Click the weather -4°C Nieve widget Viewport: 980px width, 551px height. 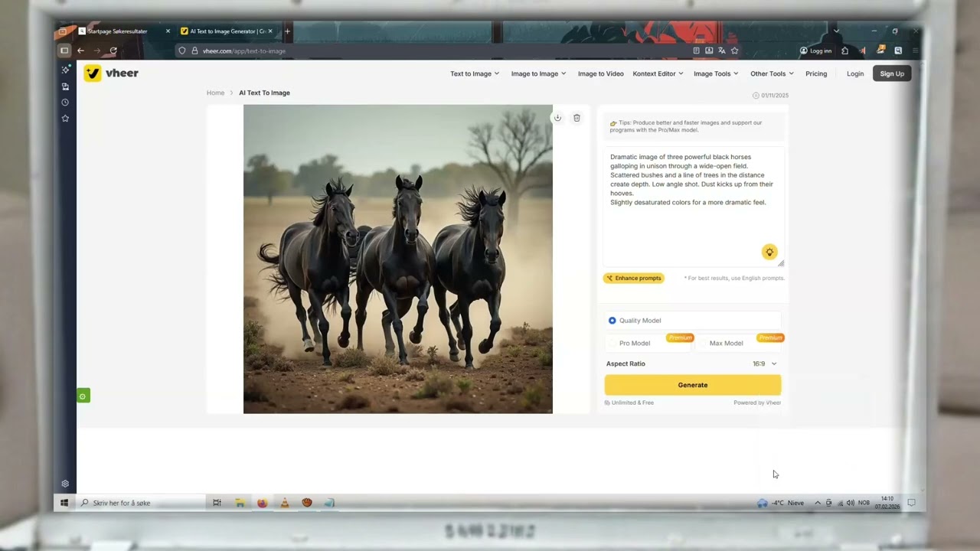781,503
